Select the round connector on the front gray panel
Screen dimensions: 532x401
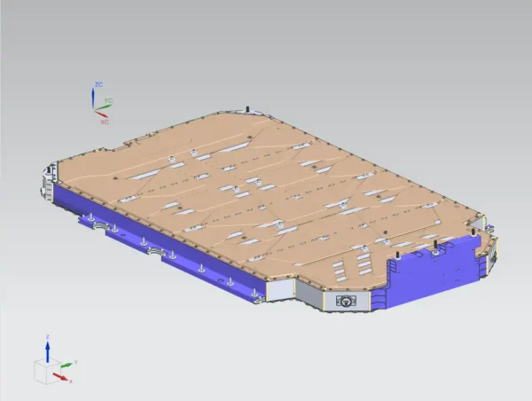click(346, 301)
